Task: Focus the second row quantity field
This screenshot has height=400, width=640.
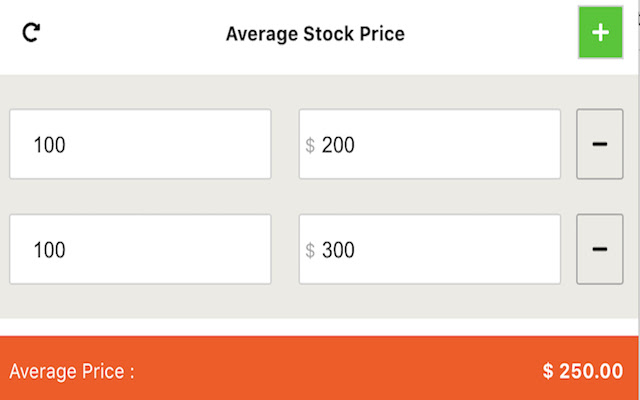Action: click(x=140, y=249)
